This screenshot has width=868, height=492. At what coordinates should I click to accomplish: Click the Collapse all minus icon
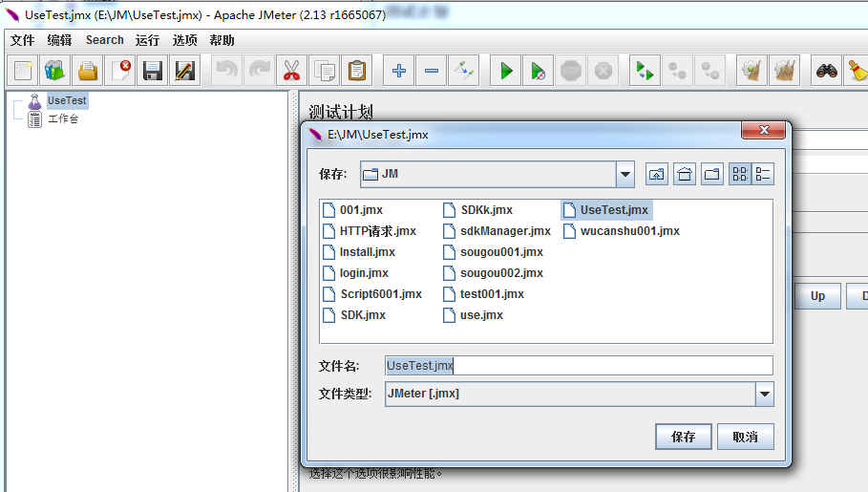pos(432,71)
